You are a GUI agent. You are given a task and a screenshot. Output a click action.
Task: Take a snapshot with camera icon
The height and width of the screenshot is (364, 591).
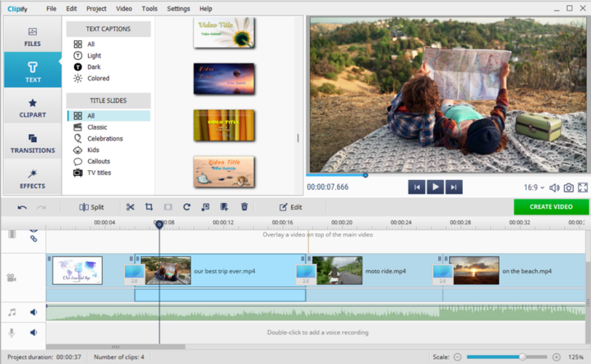coord(568,187)
